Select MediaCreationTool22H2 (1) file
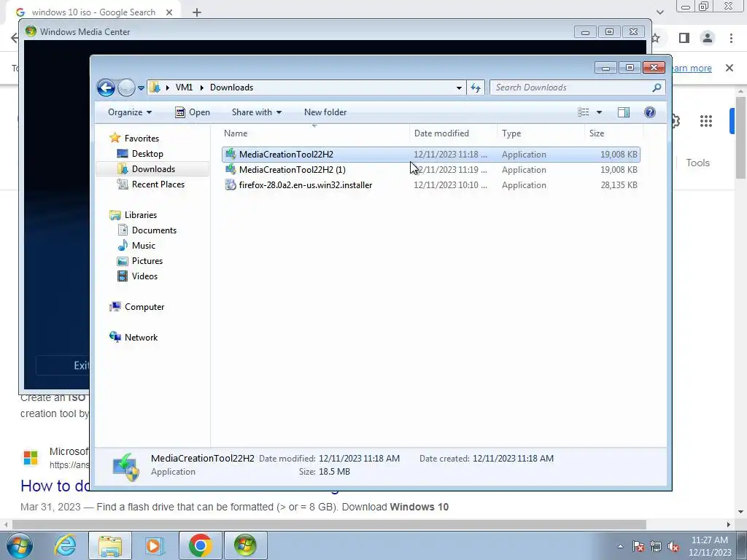Screen dimensions: 747x560 coord(430,170)
